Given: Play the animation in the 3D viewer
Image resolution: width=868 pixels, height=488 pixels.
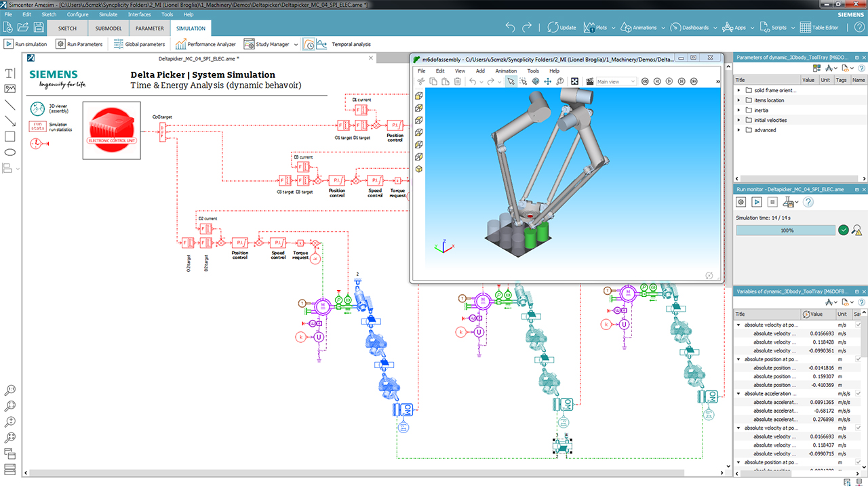Looking at the screenshot, I should 669,82.
